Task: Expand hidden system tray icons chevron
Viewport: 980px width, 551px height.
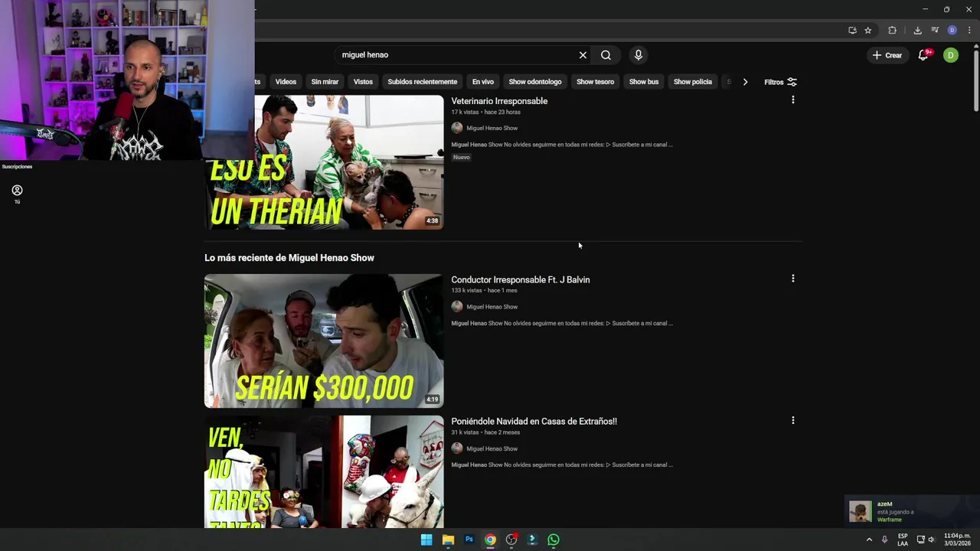Action: point(869,540)
